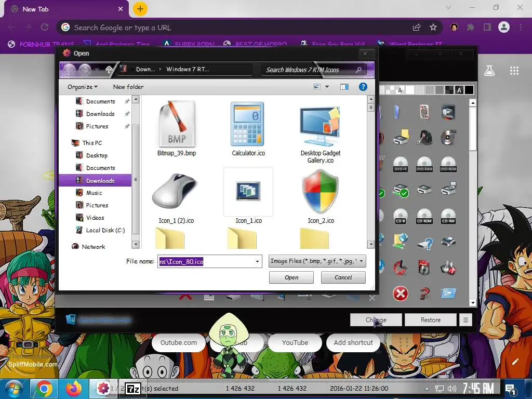
Task: Open the Organize dropdown menu
Action: 83,87
